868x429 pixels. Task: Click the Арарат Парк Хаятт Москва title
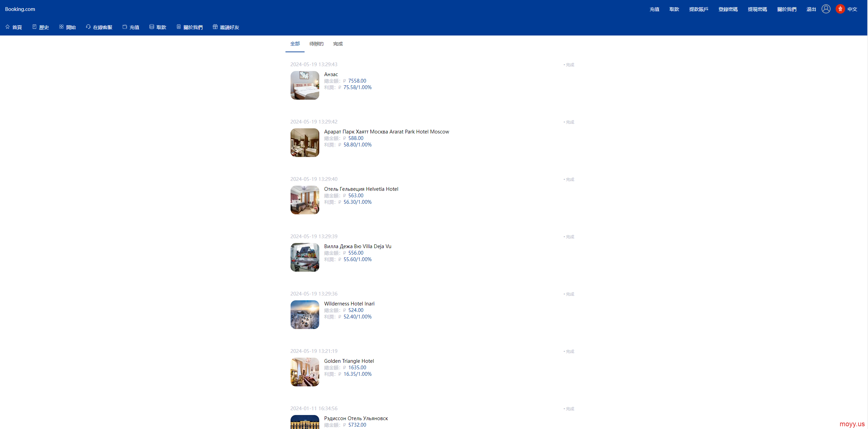click(386, 132)
